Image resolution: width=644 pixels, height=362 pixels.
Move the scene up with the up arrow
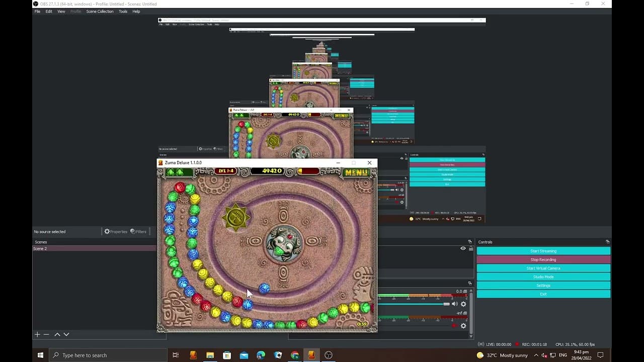57,334
